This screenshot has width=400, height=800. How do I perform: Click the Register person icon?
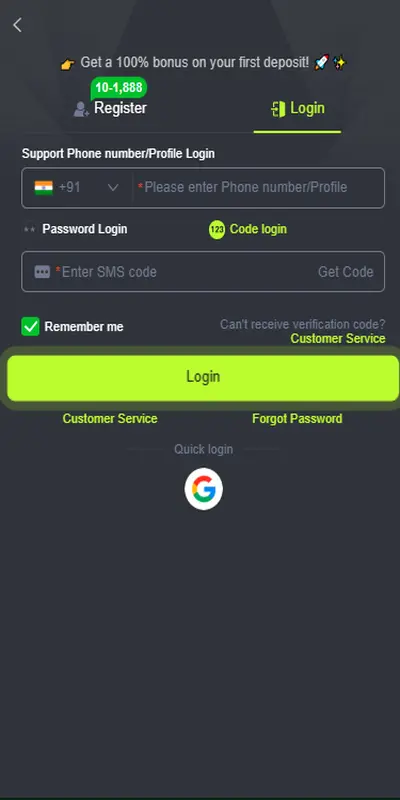coord(81,109)
